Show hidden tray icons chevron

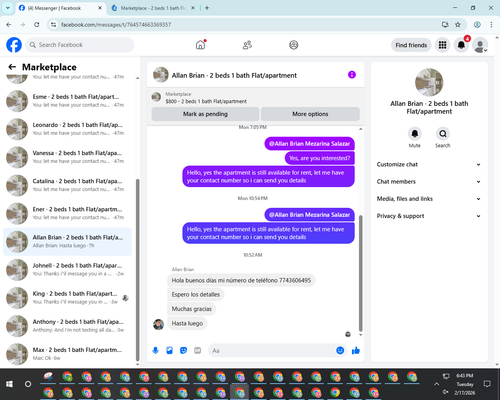pyautogui.click(x=436, y=384)
